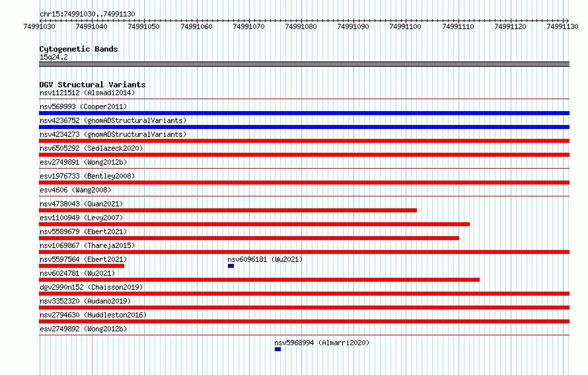588x375 pixels.
Task: Click the nsv1121512 (Alsmadi2014) variant label
Action: (x=87, y=93)
